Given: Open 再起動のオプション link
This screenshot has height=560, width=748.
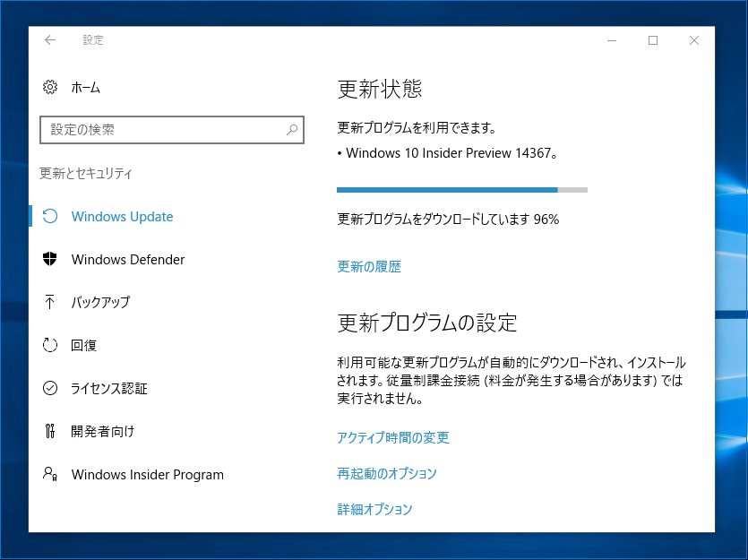Looking at the screenshot, I should pyautogui.click(x=387, y=473).
